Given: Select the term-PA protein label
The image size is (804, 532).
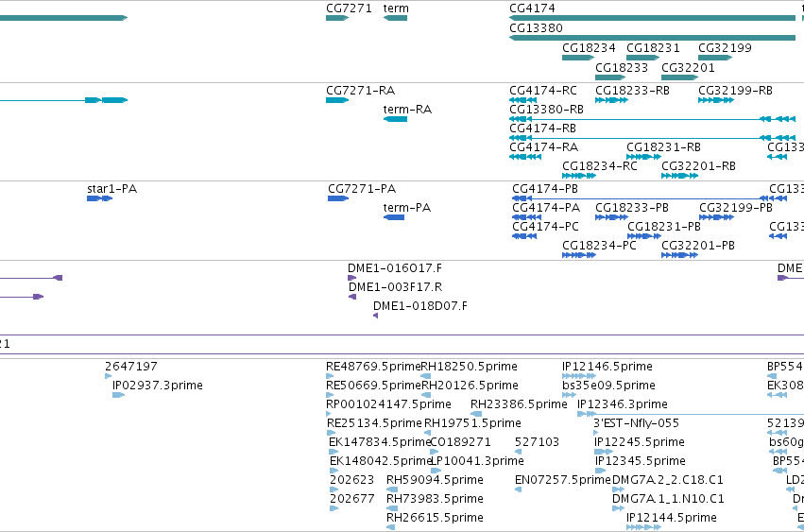Looking at the screenshot, I should [x=407, y=208].
